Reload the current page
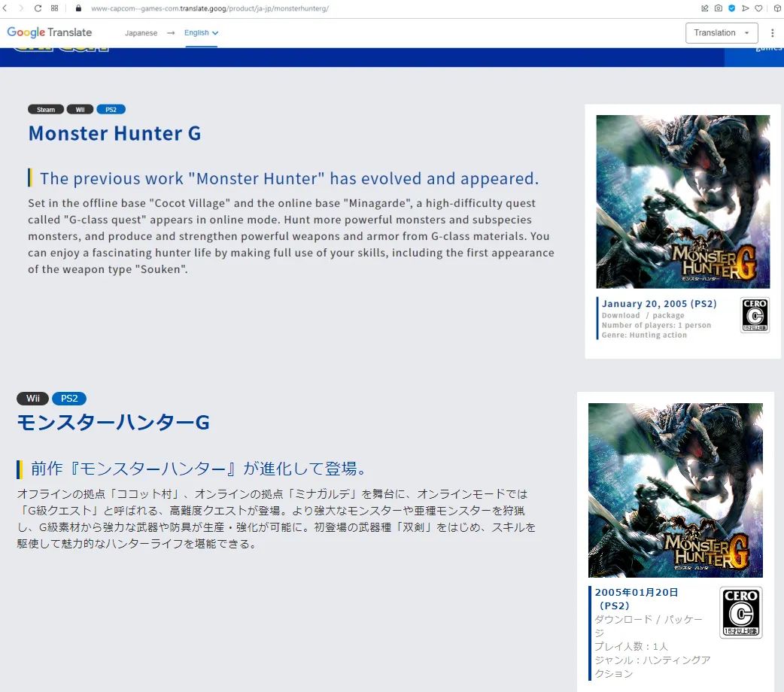 [38, 8]
